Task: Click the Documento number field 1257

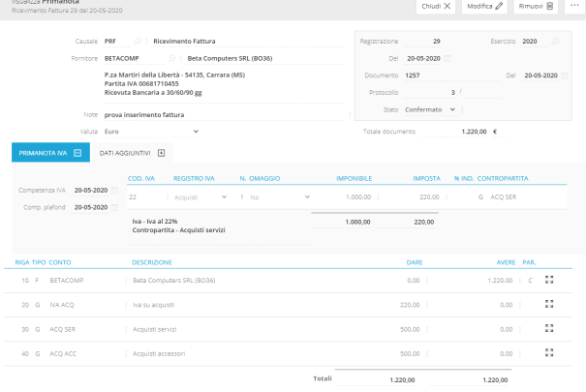Action: (x=451, y=75)
